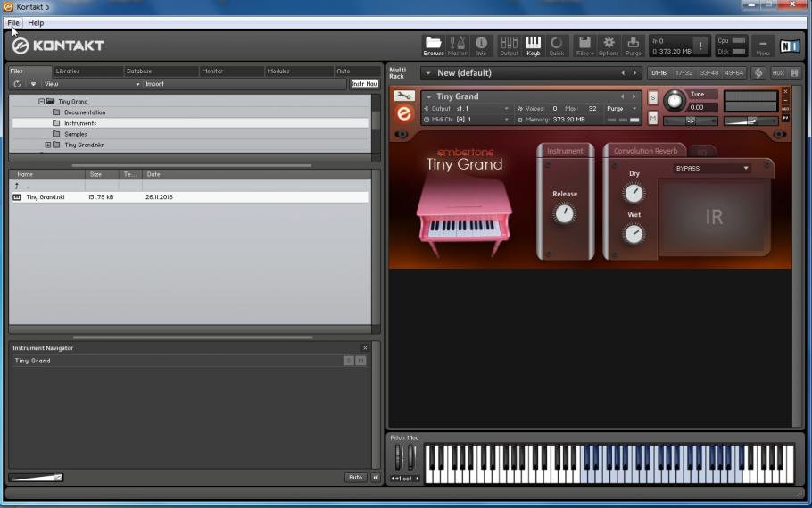The height and width of the screenshot is (508, 812).
Task: Click the PV button on instrument header
Action: 785,118
